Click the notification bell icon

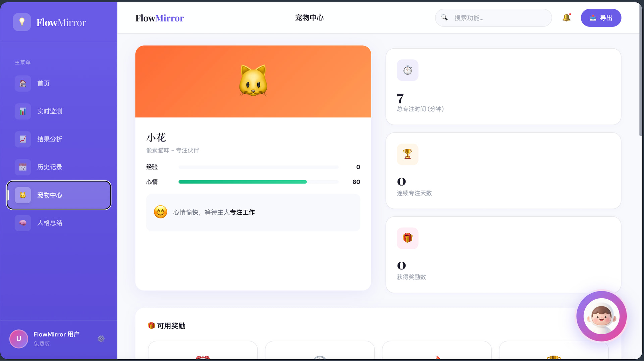(566, 18)
